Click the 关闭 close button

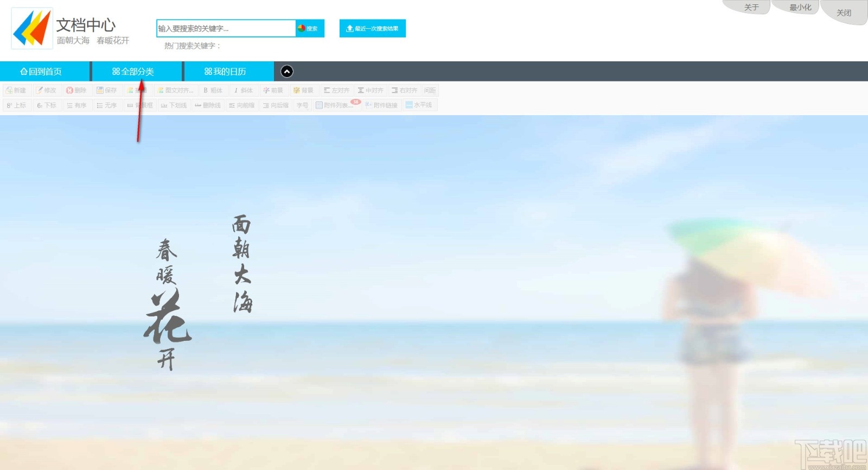coord(844,12)
